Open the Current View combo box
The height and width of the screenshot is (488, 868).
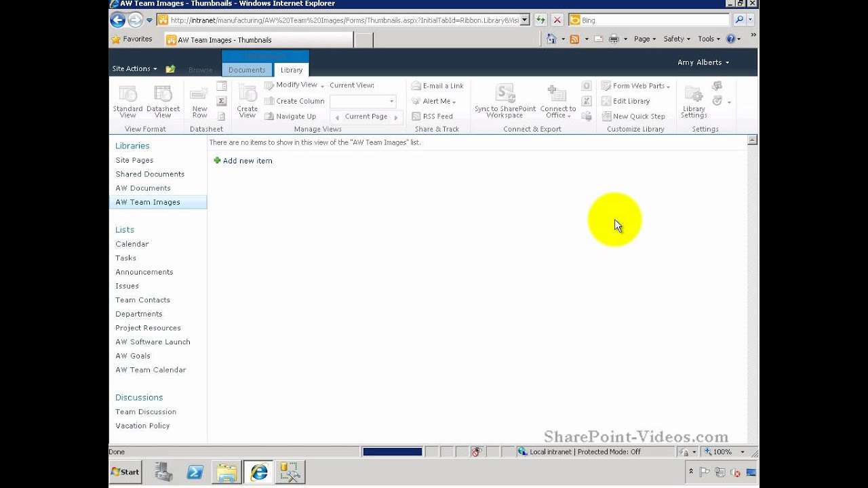[363, 101]
